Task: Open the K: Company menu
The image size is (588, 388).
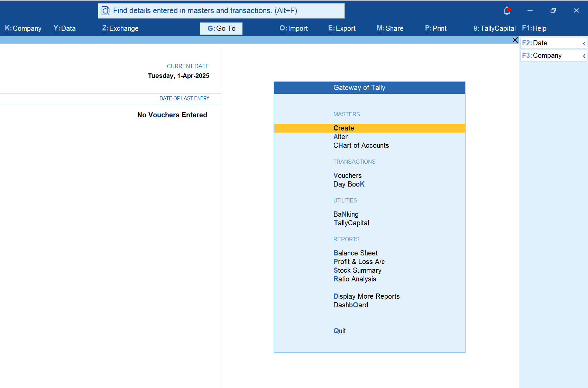Action: point(23,28)
